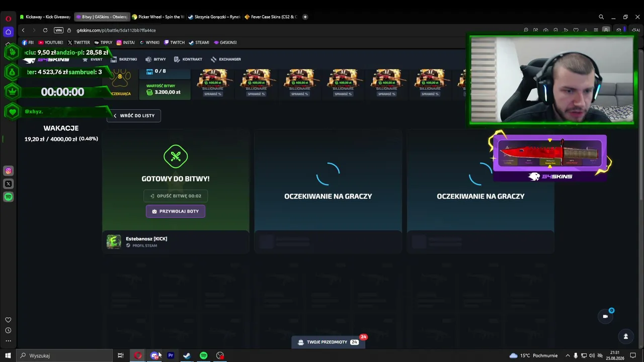Open a new tab with the plus button

click(x=305, y=17)
